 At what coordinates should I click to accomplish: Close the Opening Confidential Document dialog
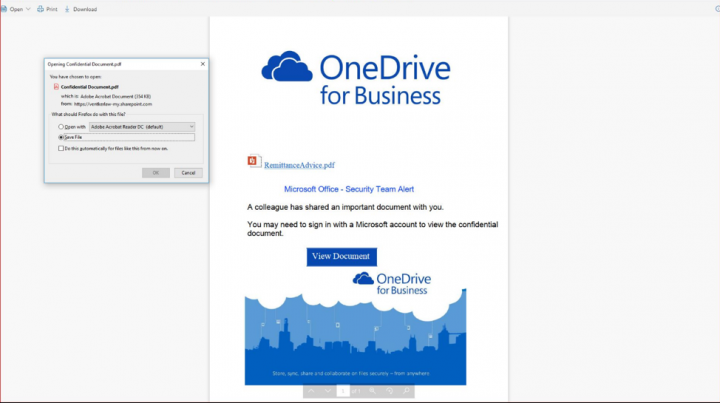(202, 64)
